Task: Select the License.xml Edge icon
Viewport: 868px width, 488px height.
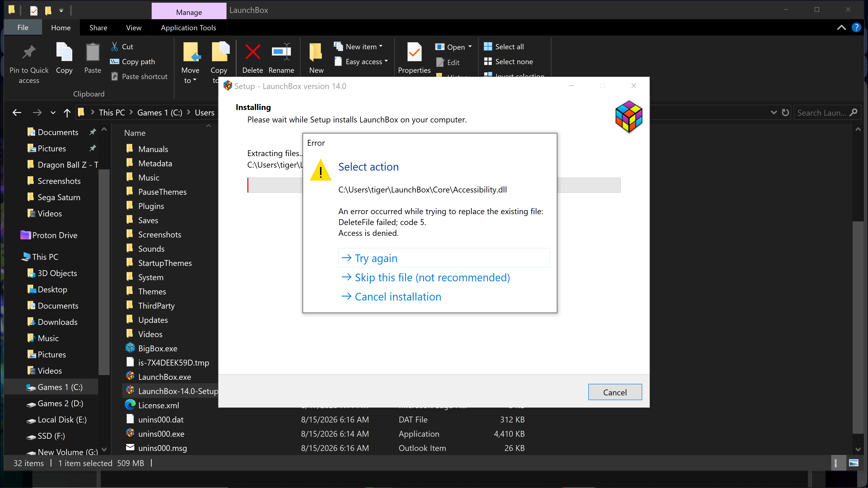Action: click(x=130, y=405)
